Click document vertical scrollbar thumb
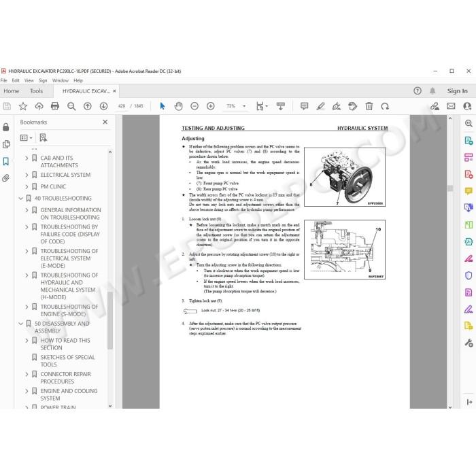The width and height of the screenshot is (476, 476). (x=450, y=188)
